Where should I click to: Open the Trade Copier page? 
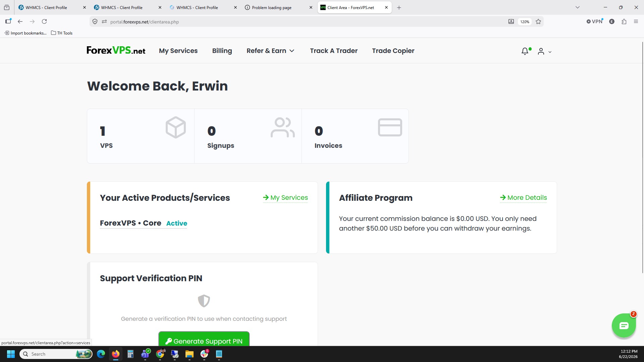pos(393,51)
